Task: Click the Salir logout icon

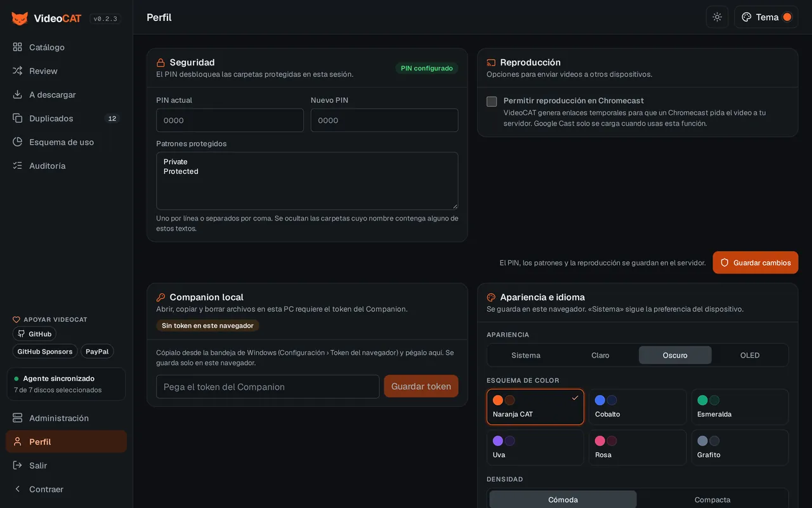Action: tap(17, 465)
